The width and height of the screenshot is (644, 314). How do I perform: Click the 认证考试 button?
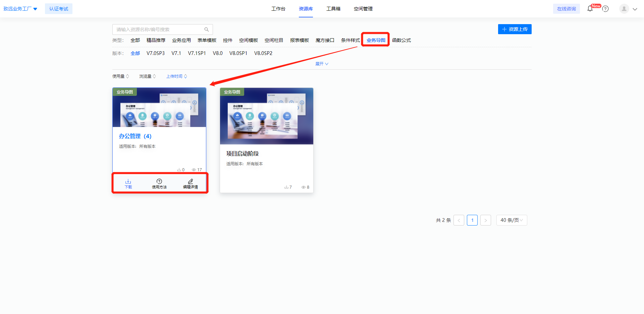tap(59, 9)
